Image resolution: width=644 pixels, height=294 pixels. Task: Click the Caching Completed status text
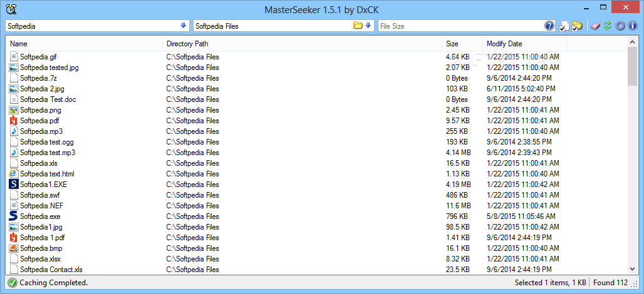point(53,283)
